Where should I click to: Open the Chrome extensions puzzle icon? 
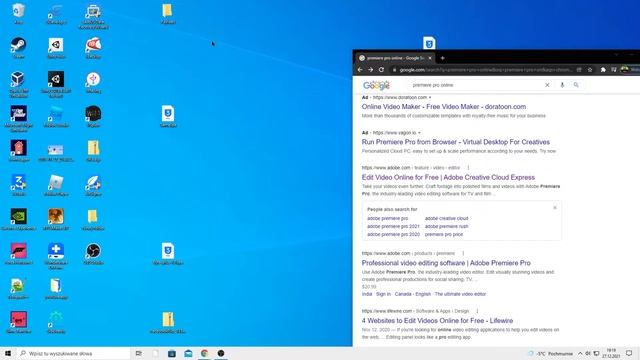click(603, 70)
